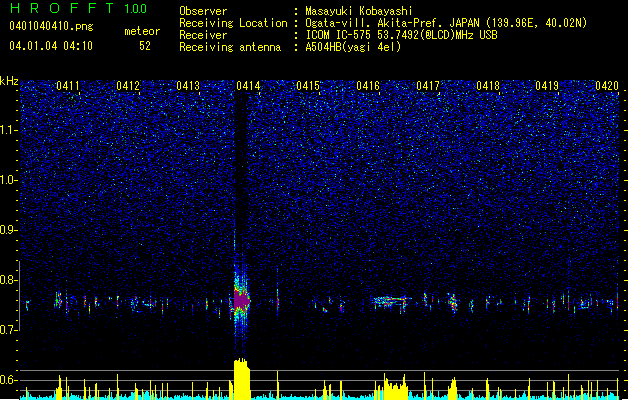The width and height of the screenshot is (629, 400).
Task: Click the 'meteor' label above the count
Action: (x=142, y=31)
